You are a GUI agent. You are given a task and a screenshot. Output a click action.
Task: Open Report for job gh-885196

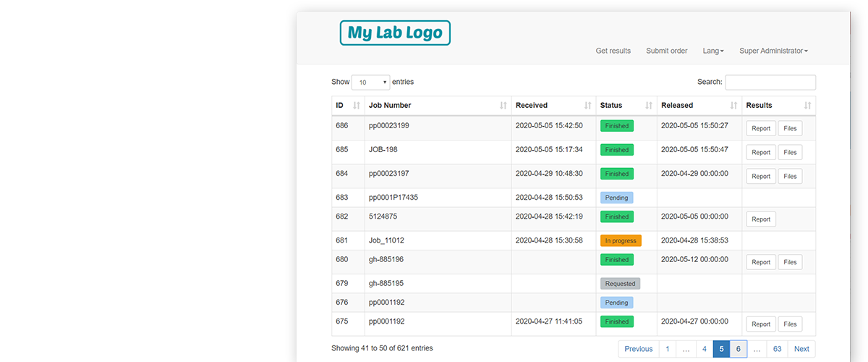(761, 262)
